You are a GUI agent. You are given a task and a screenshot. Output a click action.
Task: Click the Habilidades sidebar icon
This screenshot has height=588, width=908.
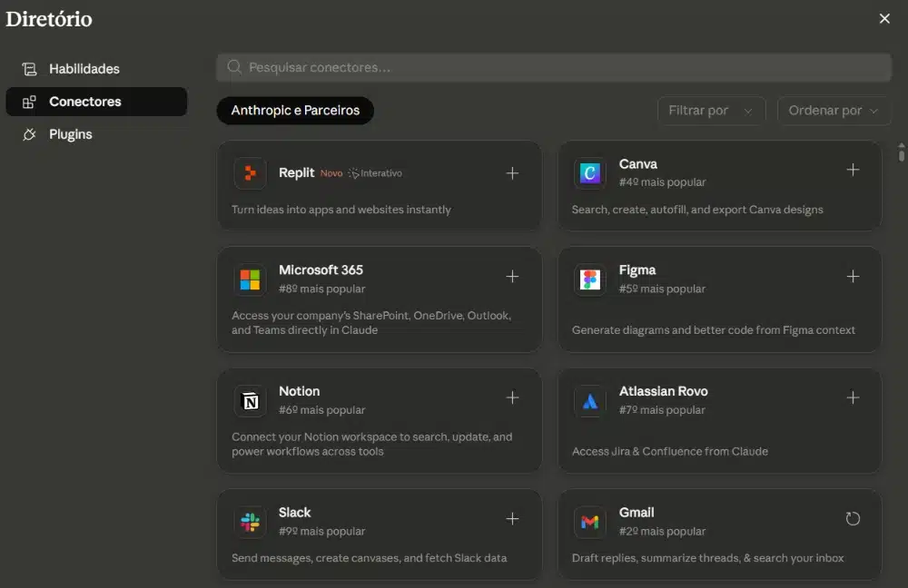(29, 70)
